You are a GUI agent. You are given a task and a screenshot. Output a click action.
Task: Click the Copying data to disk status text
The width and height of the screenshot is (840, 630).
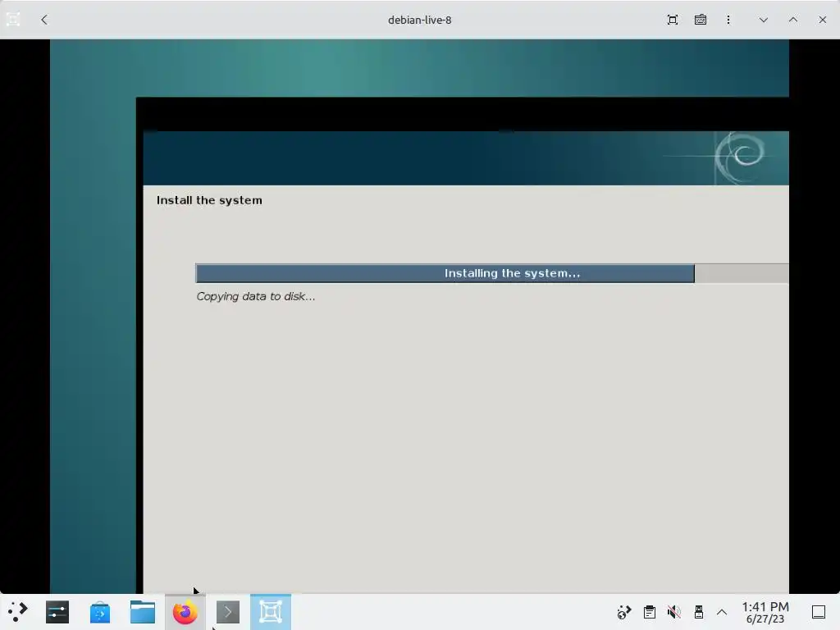(256, 296)
